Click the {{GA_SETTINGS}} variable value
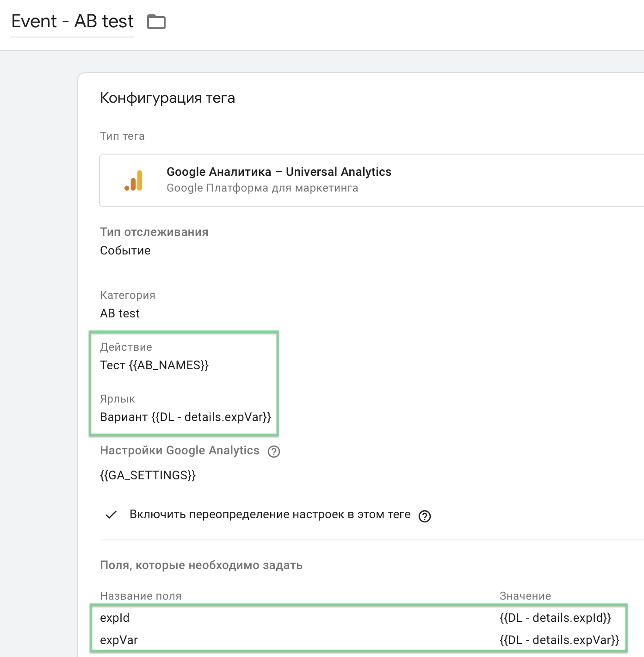Viewport: 644px width, 657px height. pos(148,476)
